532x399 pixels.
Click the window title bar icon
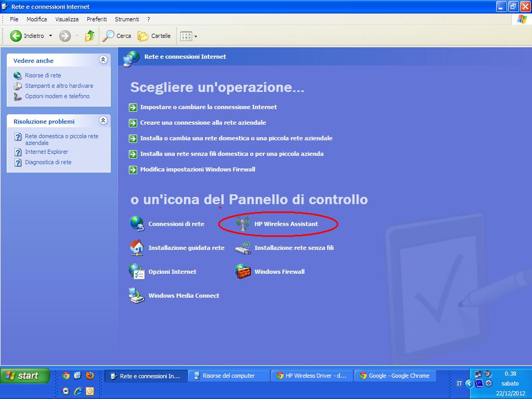[x=5, y=6]
